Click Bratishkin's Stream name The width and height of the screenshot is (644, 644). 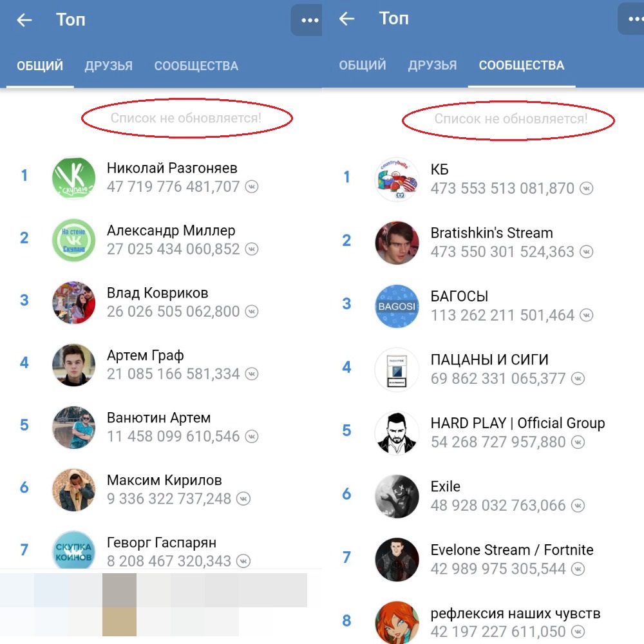click(x=491, y=233)
